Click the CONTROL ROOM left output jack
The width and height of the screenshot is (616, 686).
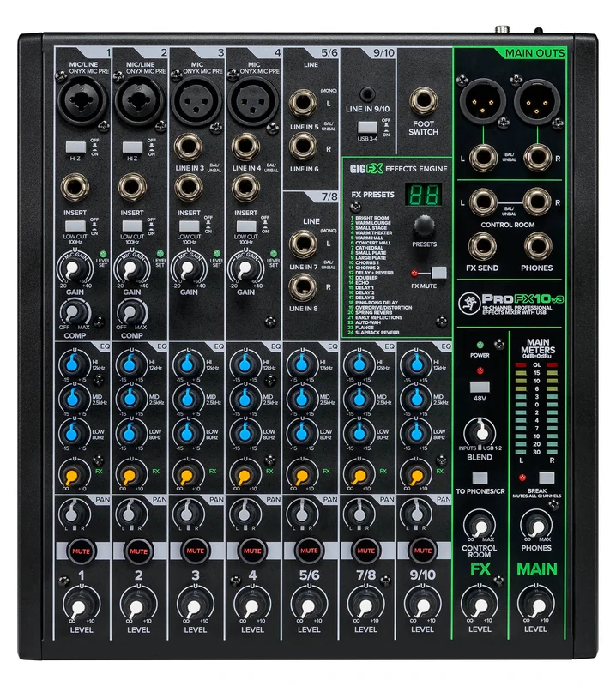pos(483,202)
